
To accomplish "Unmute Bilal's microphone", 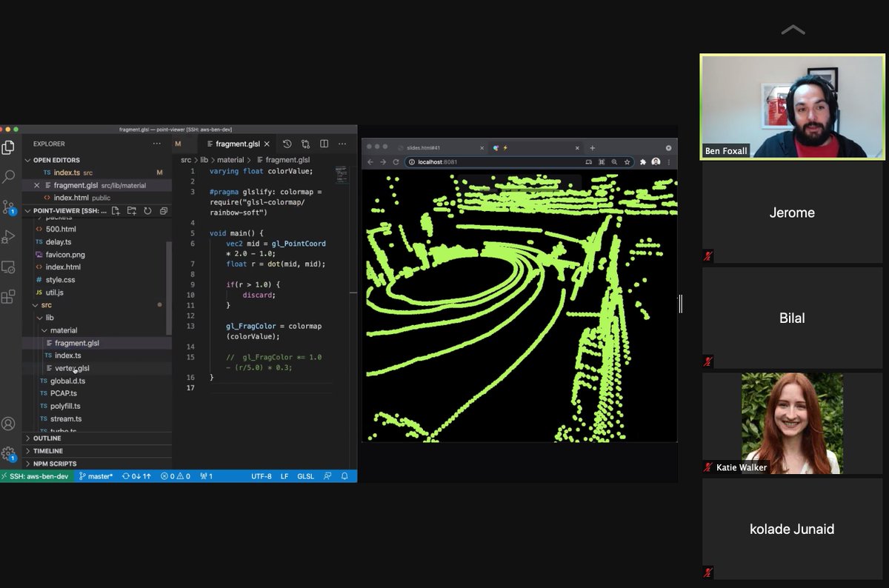I will coord(708,361).
